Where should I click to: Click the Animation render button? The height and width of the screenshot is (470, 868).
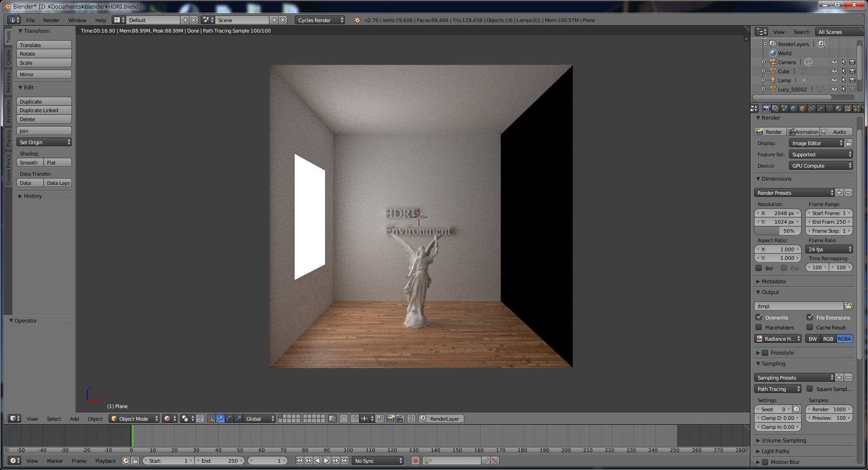(803, 132)
